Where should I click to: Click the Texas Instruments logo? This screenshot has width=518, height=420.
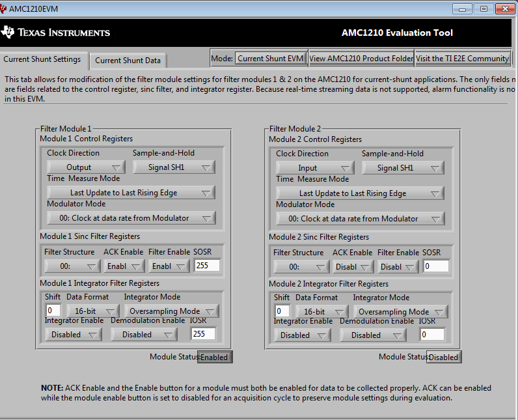pyautogui.click(x=55, y=33)
